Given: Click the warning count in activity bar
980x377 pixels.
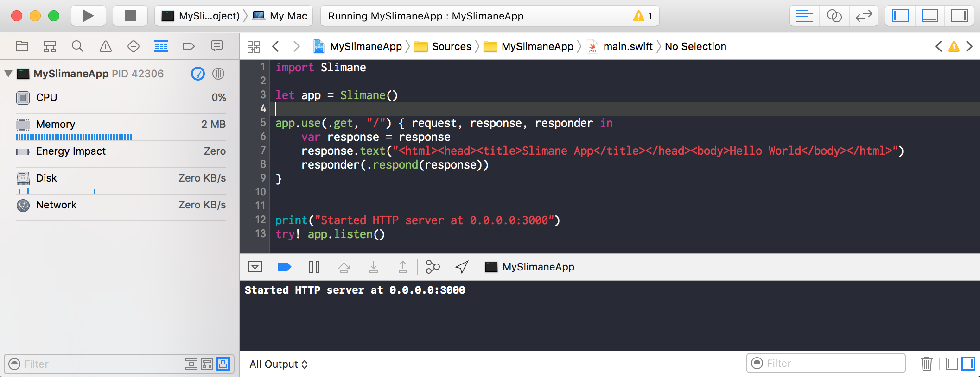Looking at the screenshot, I should pyautogui.click(x=643, y=16).
